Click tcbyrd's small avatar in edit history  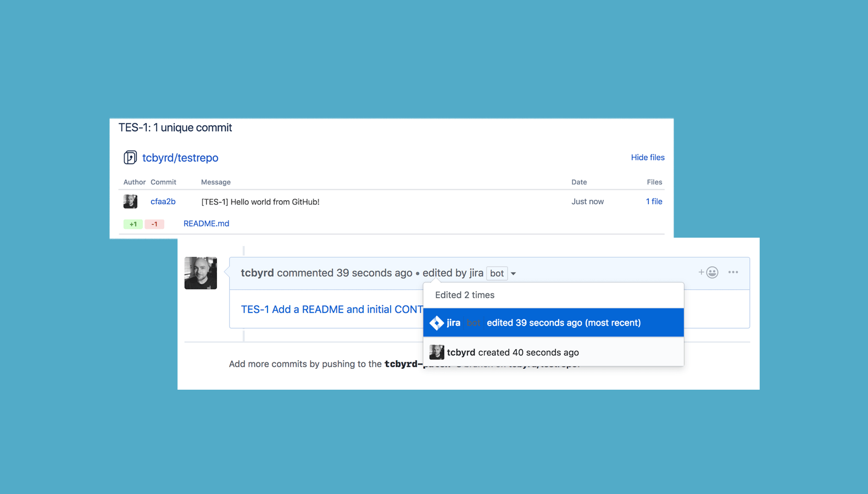[437, 352]
